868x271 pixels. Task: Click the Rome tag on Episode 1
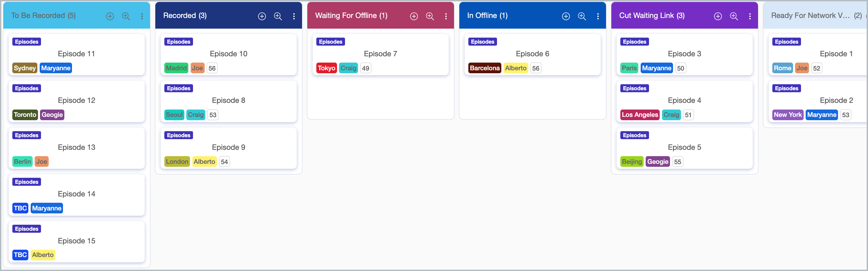(x=782, y=68)
